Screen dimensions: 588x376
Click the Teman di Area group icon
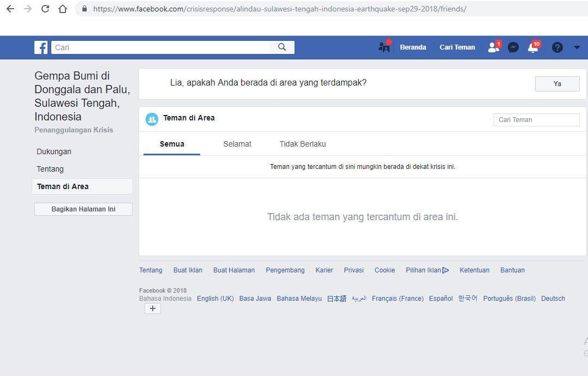tap(152, 119)
